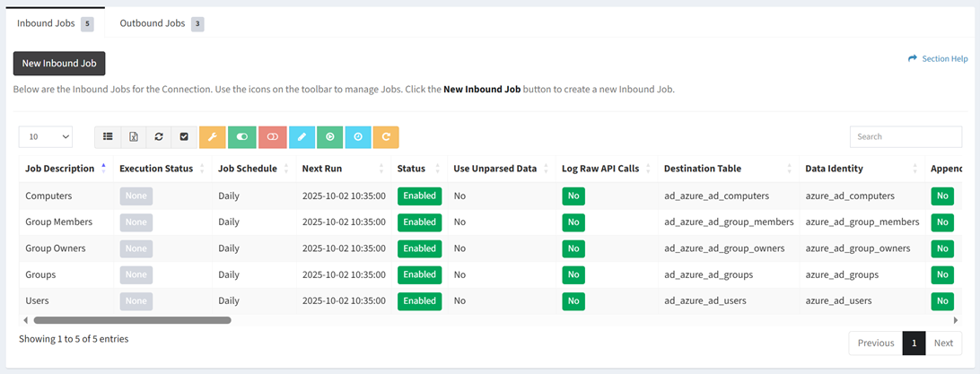Click the green enable toggle button
This screenshot has height=374, width=980.
[242, 137]
